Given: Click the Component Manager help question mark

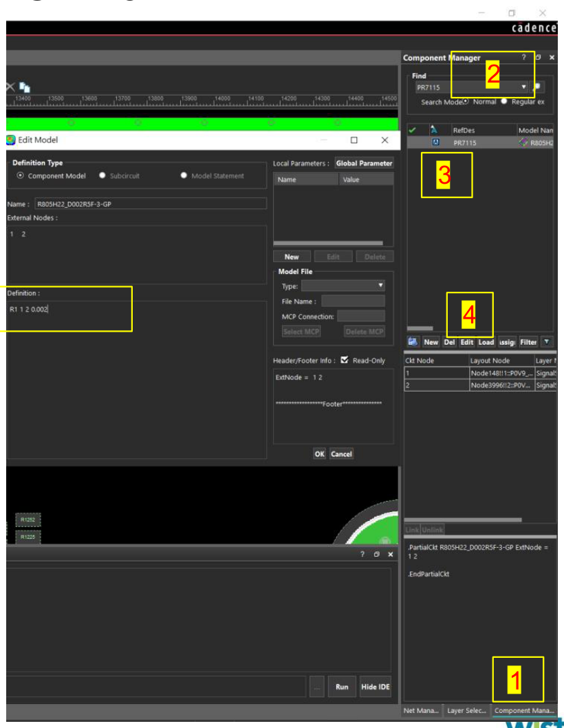Looking at the screenshot, I should [x=523, y=57].
